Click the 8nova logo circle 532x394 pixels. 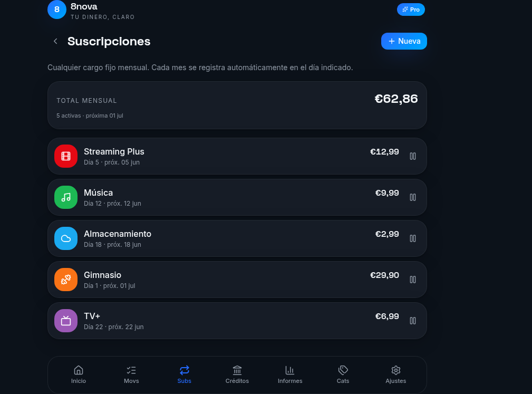[56, 9]
